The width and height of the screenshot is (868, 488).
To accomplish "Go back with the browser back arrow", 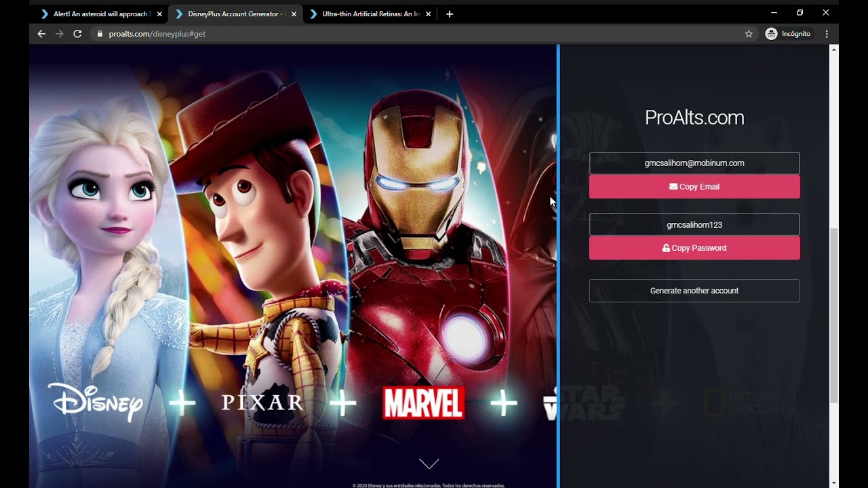I will tap(41, 34).
